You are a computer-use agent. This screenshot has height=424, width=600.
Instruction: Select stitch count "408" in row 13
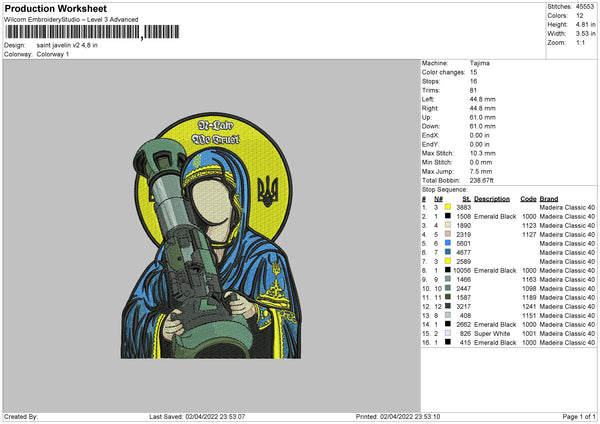point(465,316)
